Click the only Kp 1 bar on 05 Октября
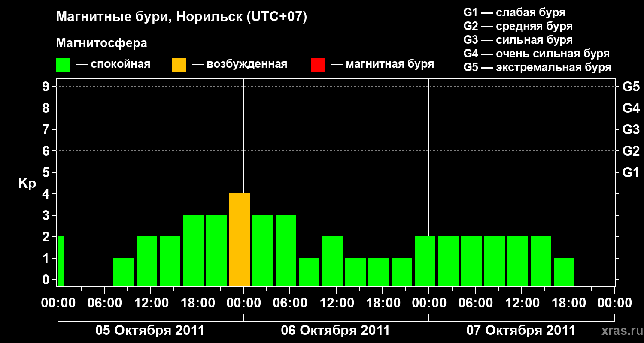 click(124, 272)
